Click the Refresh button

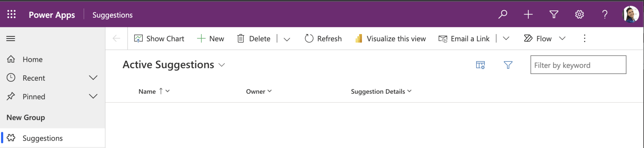(x=323, y=39)
